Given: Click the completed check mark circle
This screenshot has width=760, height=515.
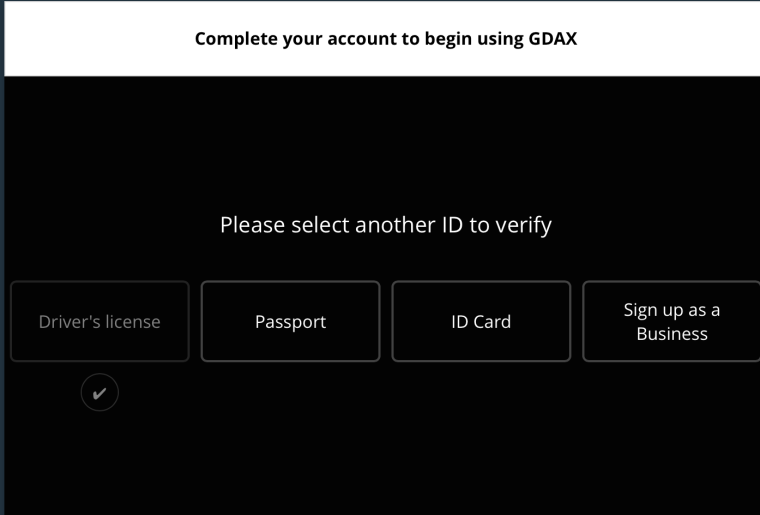Looking at the screenshot, I should [99, 393].
